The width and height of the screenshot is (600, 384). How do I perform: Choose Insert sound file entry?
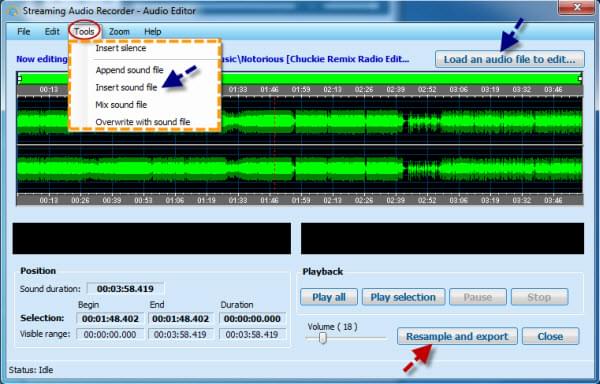pyautogui.click(x=126, y=87)
